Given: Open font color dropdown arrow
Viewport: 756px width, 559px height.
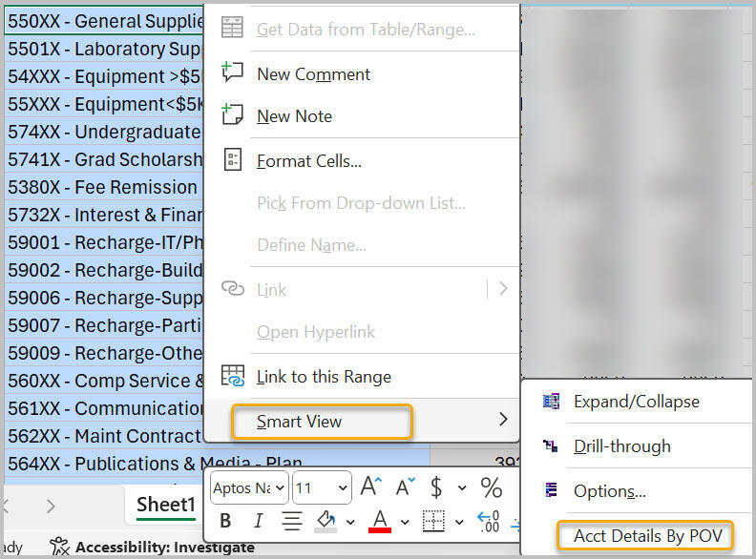Looking at the screenshot, I should [x=405, y=522].
